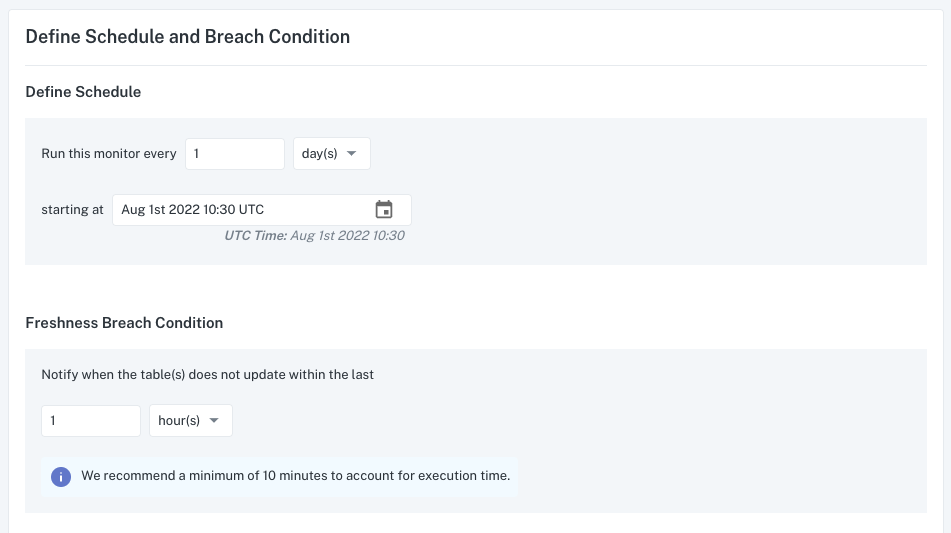Click the italic UTC Time helper text
The height and width of the screenshot is (533, 951).
tap(314, 236)
